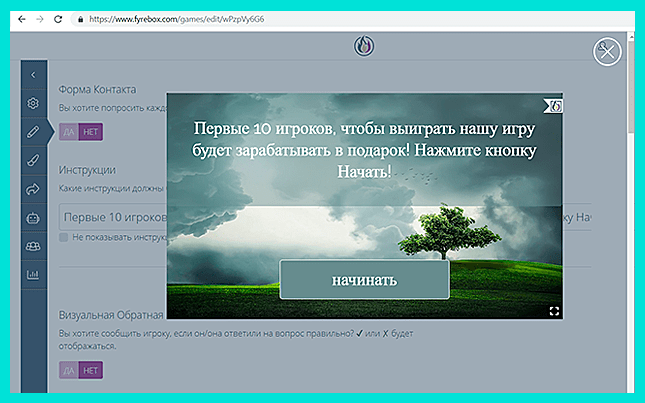
Task: Set Визуальная Обратная toggle to ДА
Action: click(x=69, y=371)
